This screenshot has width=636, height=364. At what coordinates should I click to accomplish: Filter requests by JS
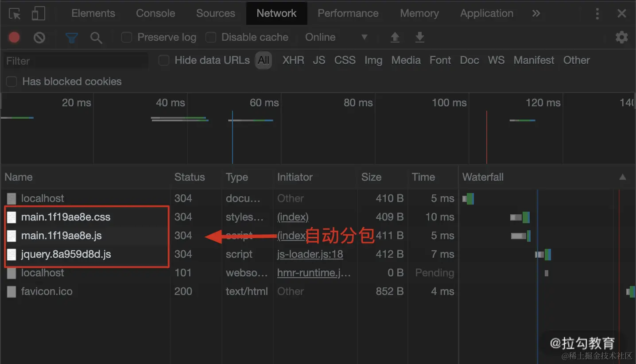tap(319, 60)
